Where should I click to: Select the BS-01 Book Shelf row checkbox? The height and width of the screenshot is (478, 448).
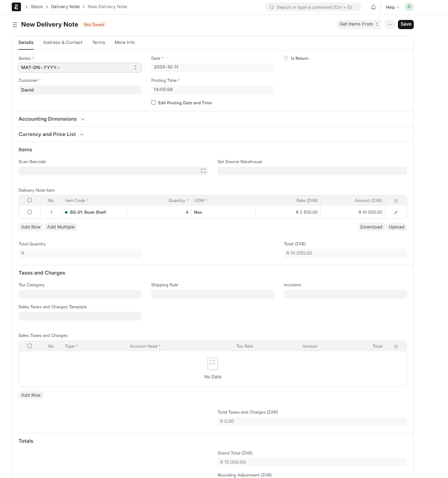[x=30, y=212]
